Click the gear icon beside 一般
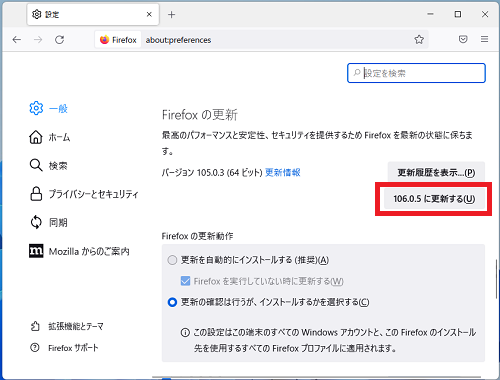The height and width of the screenshot is (380, 500). tap(36, 108)
